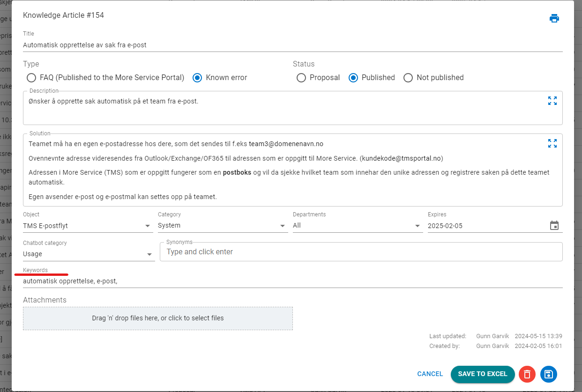Viewport: 582px width, 392px height.
Task: Click the Created by timestamp 2024-02-05 16:01
Action: tap(538, 346)
